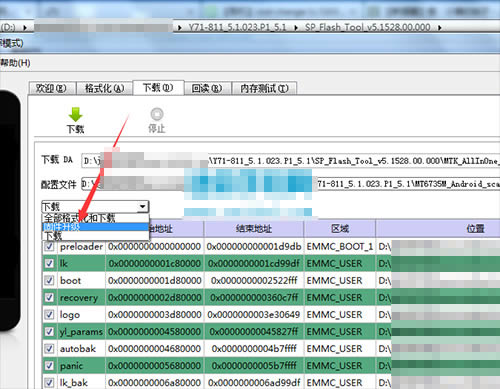Click recovery begin address 0x0000000002d80000
The width and height of the screenshot is (500, 389).
coord(155,298)
